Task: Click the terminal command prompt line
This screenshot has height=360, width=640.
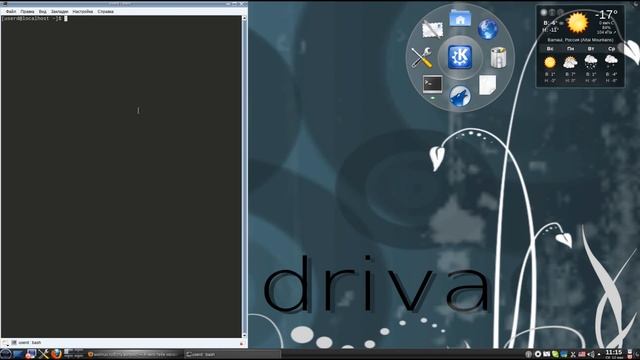Action: [34, 19]
